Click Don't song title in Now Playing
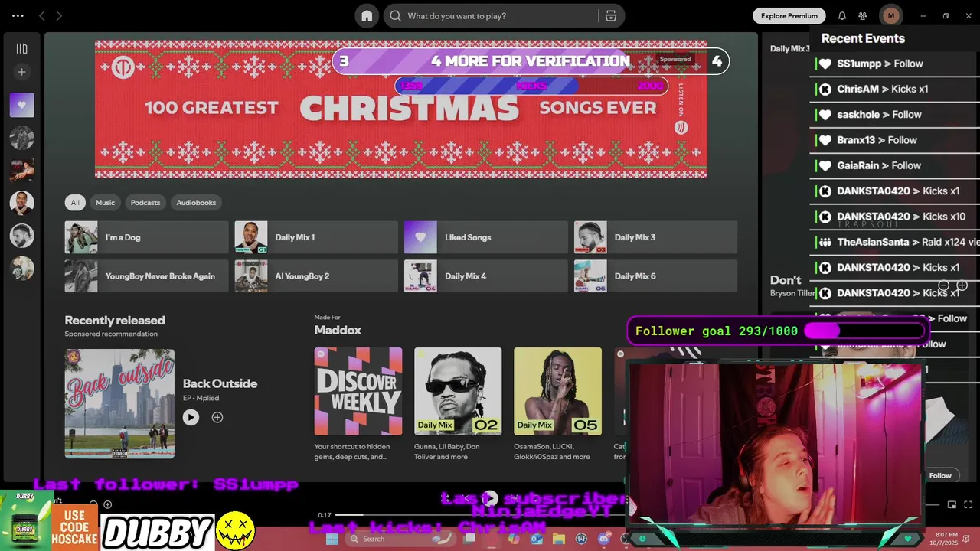 point(786,280)
